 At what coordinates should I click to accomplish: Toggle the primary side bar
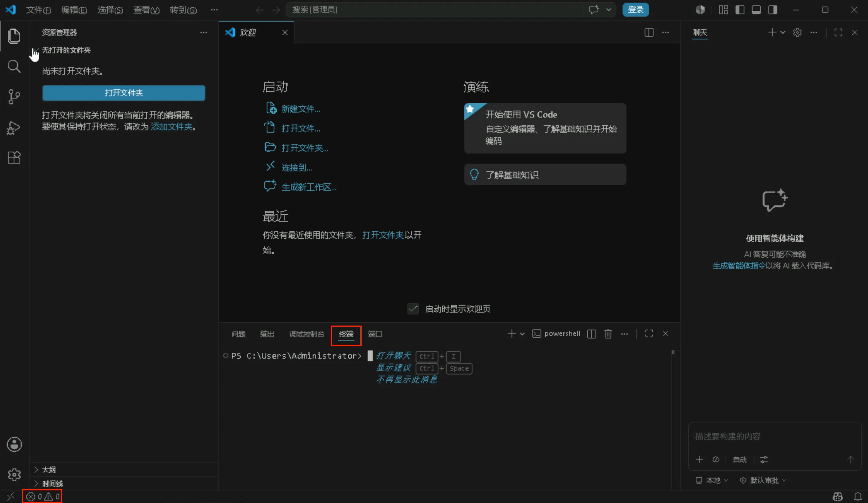[740, 10]
